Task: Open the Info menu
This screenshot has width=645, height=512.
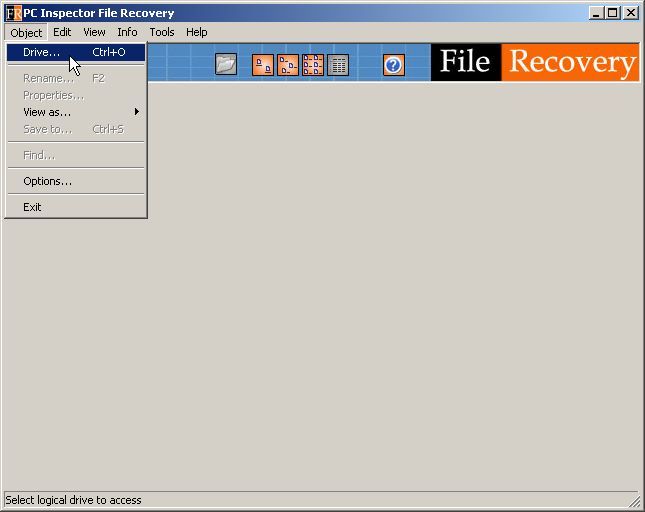Action: [x=127, y=32]
